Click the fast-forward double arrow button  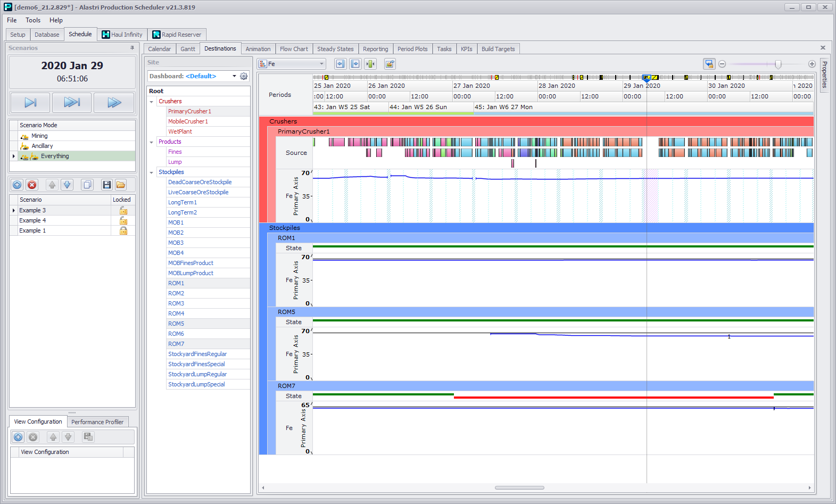113,102
